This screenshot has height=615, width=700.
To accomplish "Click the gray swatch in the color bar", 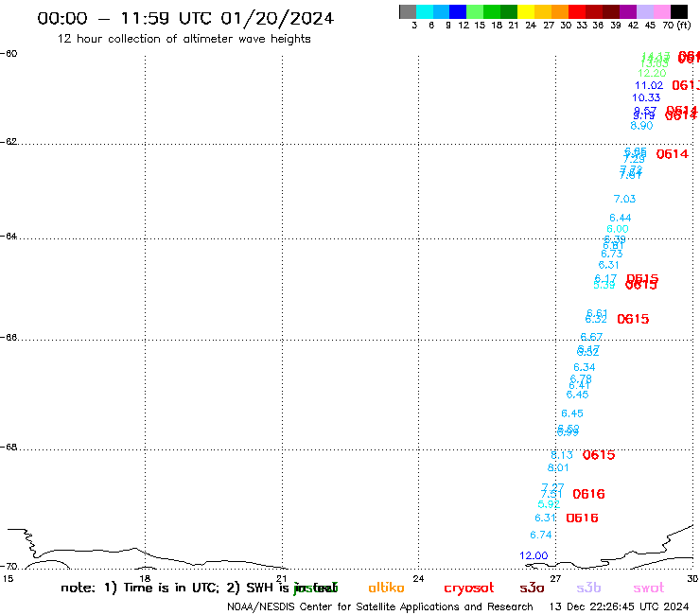I will tap(408, 11).
